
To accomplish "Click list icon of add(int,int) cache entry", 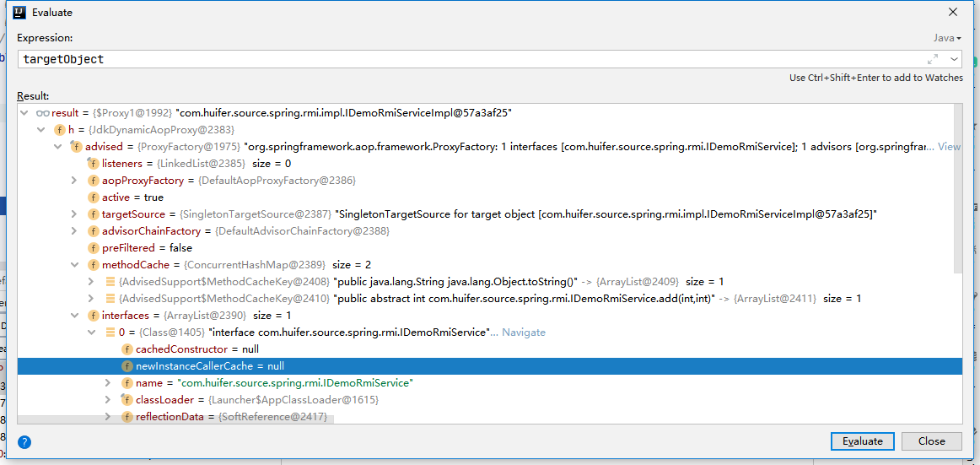I will click(110, 299).
